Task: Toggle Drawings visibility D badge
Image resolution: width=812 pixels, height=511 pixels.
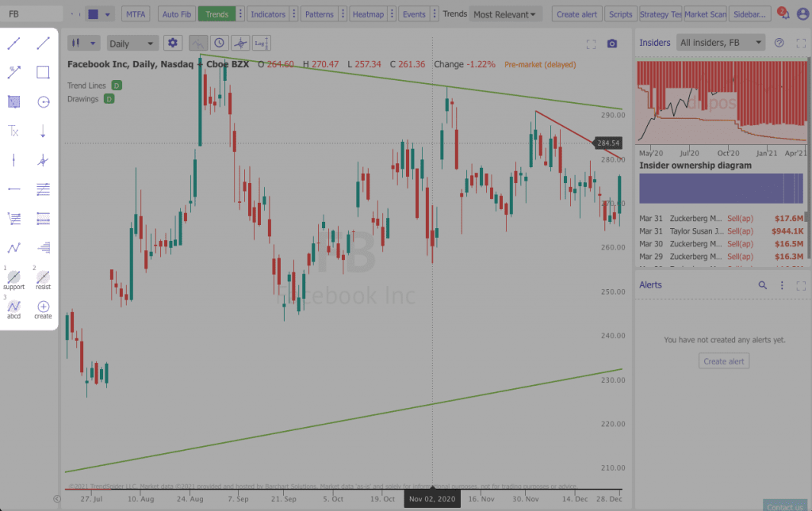Action: (109, 99)
